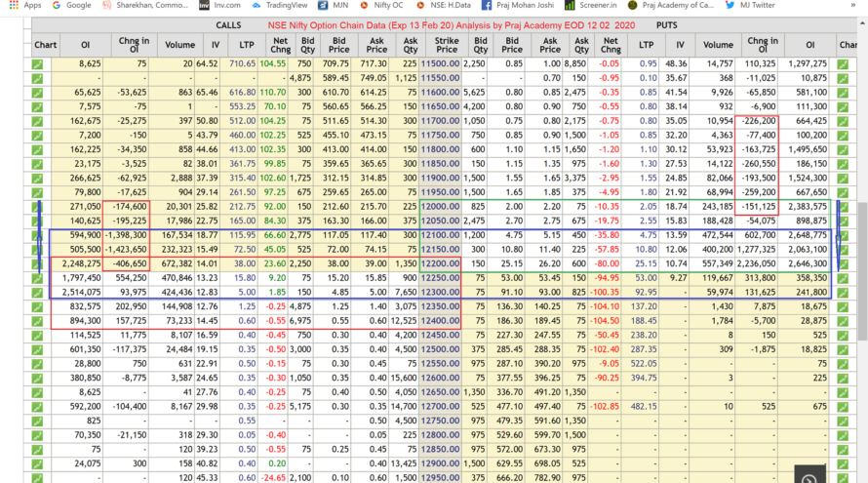Select strike price 12000.00

(440, 207)
